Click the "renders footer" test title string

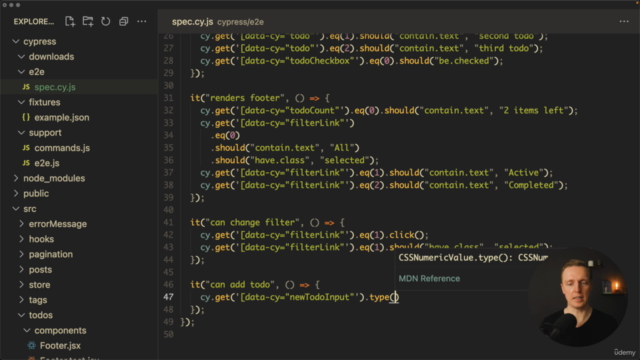[x=245, y=98]
